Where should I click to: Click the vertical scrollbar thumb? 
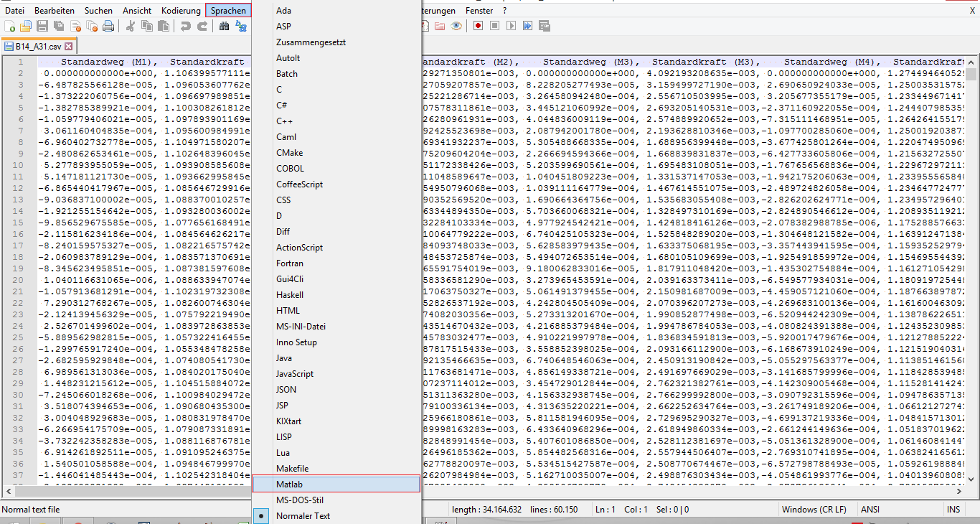click(971, 74)
